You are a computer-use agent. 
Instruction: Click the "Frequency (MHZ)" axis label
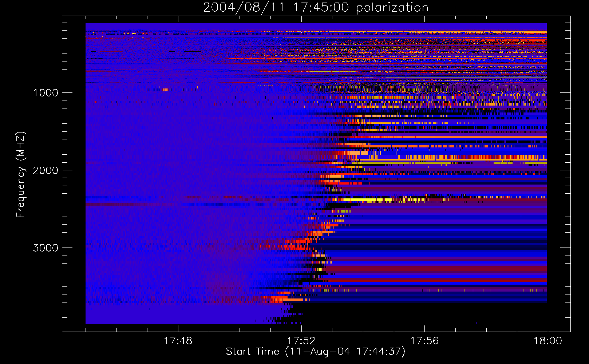point(21,175)
